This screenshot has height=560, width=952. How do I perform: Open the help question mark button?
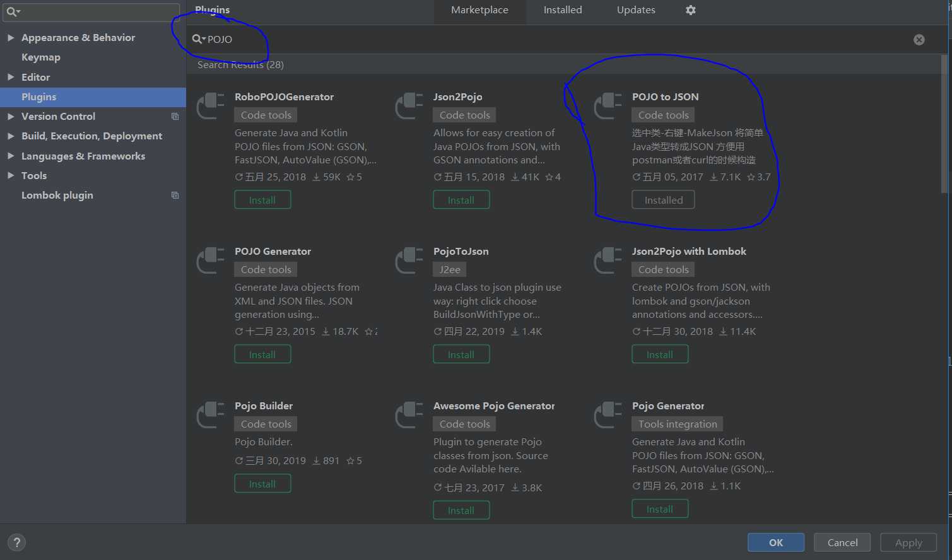(17, 542)
